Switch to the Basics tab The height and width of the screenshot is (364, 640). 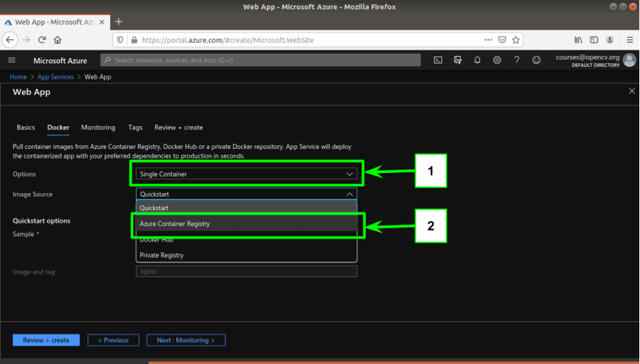pos(26,128)
